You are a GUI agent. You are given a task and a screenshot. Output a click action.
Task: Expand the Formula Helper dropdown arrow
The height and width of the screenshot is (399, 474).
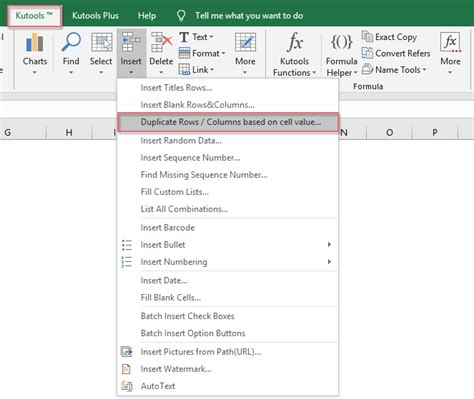[355, 73]
